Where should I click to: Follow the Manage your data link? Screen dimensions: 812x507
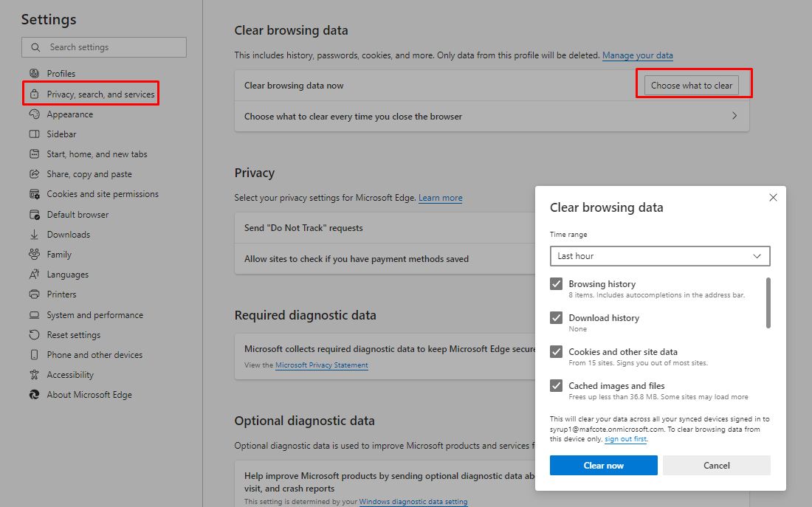(x=637, y=55)
